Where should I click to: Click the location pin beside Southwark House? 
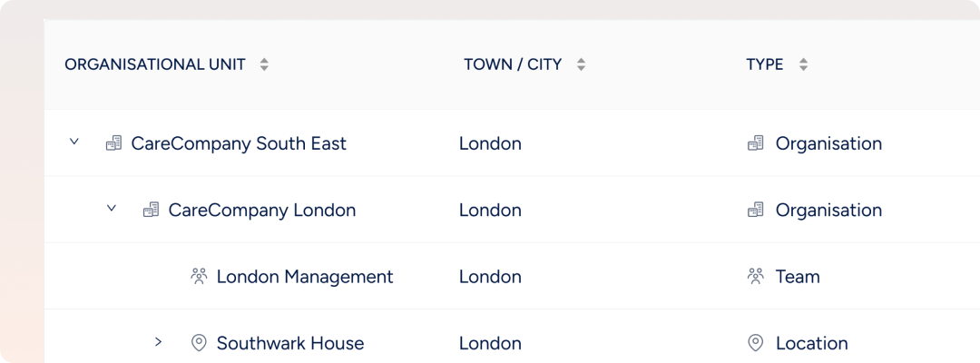pos(199,343)
